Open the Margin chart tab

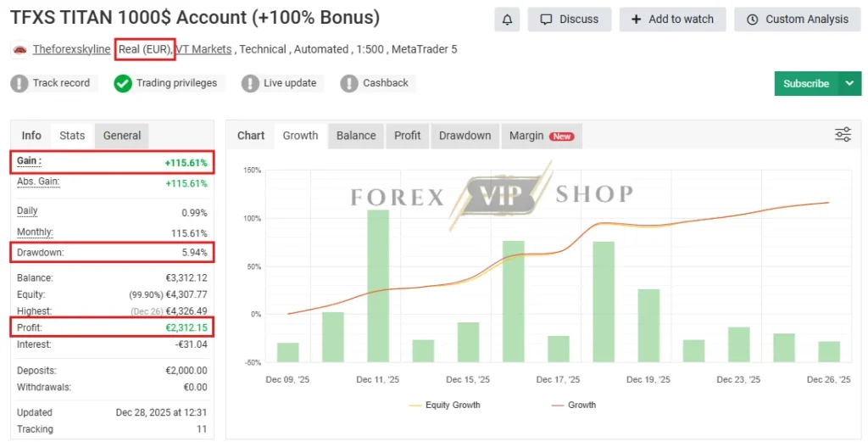[542, 136]
